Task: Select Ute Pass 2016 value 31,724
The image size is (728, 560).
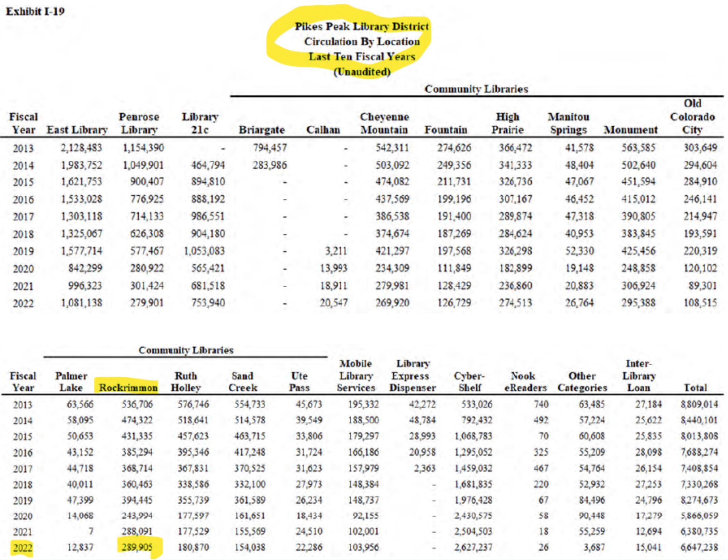Action: pyautogui.click(x=309, y=452)
